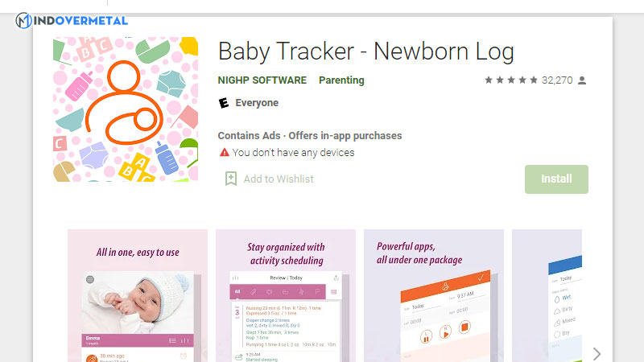Click the Add to Wishlist bookmark icon
The height and width of the screenshot is (362, 644).
click(x=231, y=179)
